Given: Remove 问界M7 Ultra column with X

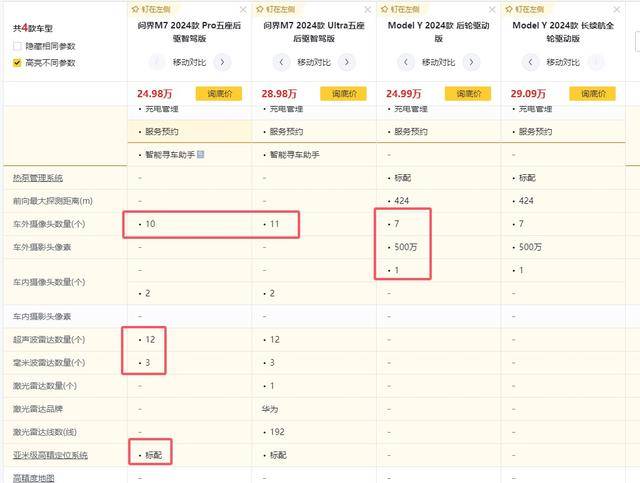Looking at the screenshot, I should [367, 9].
